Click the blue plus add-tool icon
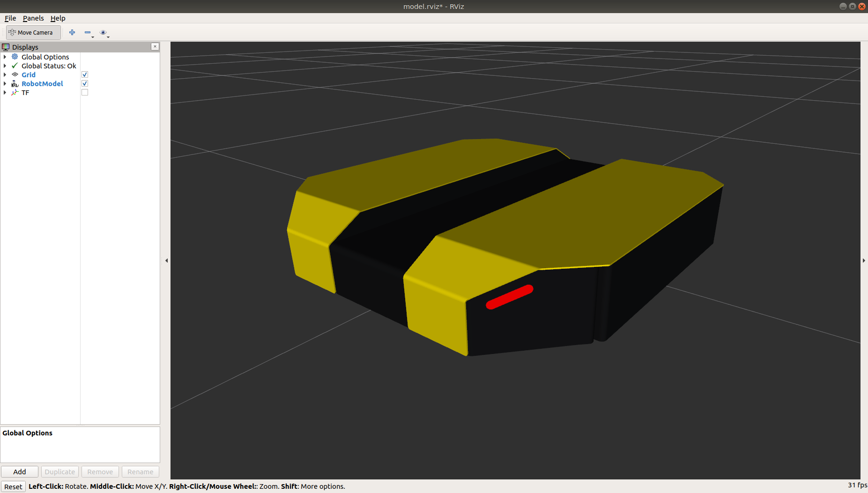Screen dimensions: 868x493 (x=72, y=32)
